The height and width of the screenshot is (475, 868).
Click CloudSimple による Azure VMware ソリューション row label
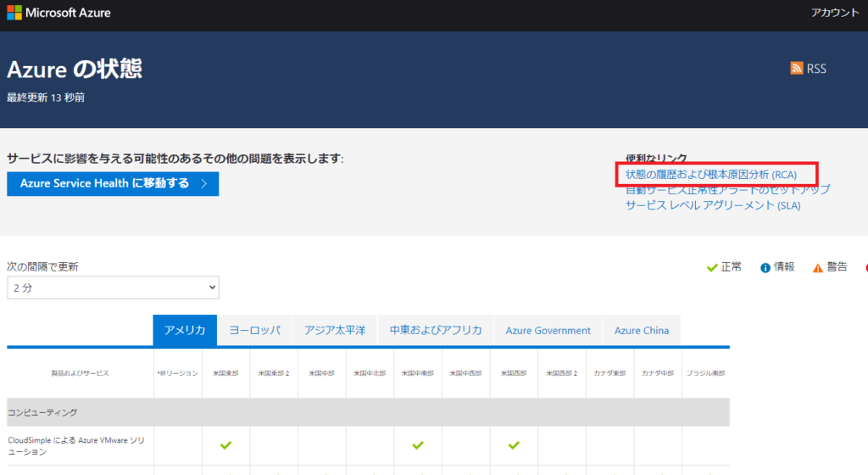tap(76, 445)
